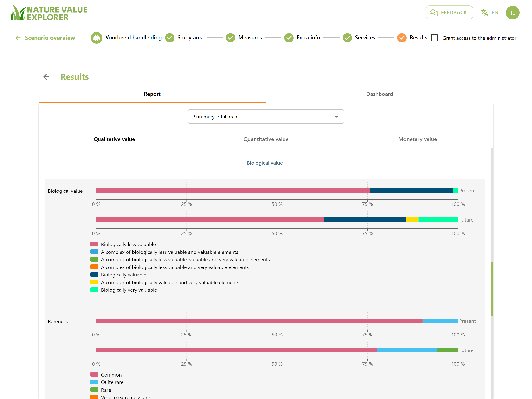Click the Voorbeeld handleiding tree icon
Screen dimensions: 532x399
pyautogui.click(x=96, y=38)
